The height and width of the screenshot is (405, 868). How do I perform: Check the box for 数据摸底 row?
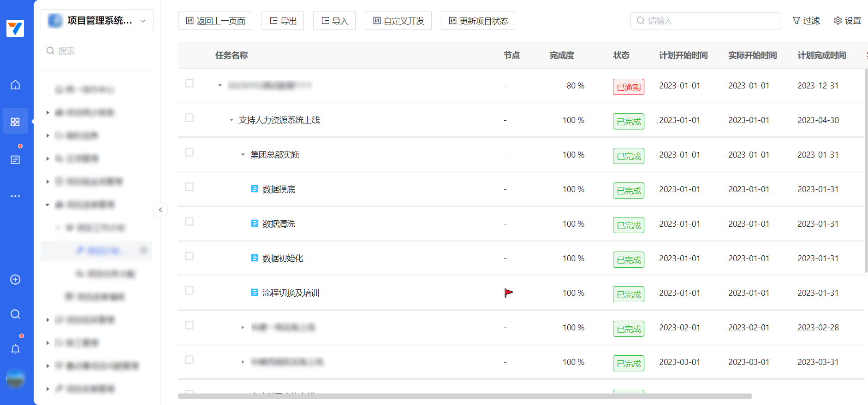click(x=189, y=187)
